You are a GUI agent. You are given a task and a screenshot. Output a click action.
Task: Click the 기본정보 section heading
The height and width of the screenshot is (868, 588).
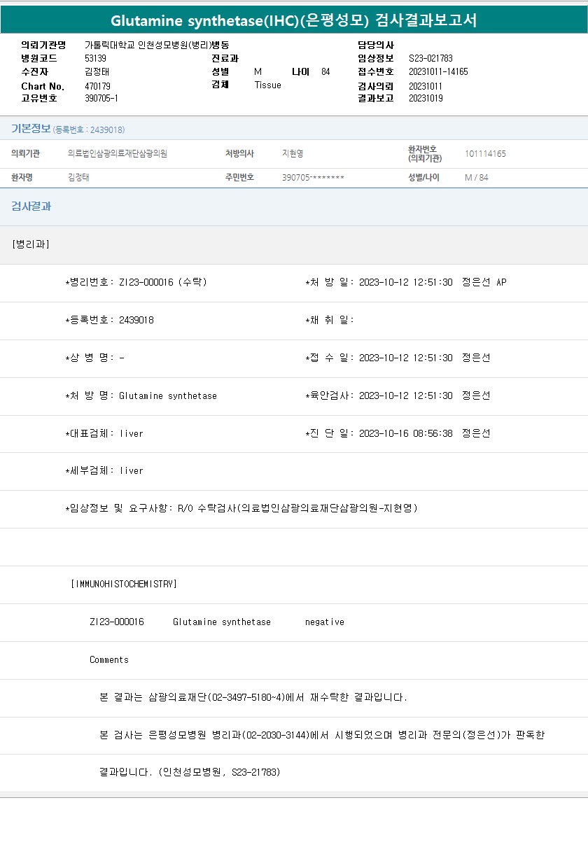click(31, 129)
